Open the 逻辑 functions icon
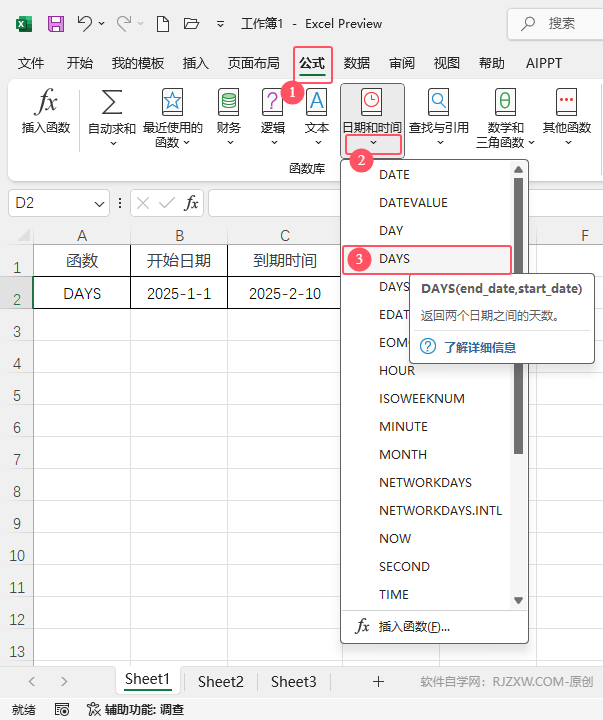 pyautogui.click(x=272, y=102)
